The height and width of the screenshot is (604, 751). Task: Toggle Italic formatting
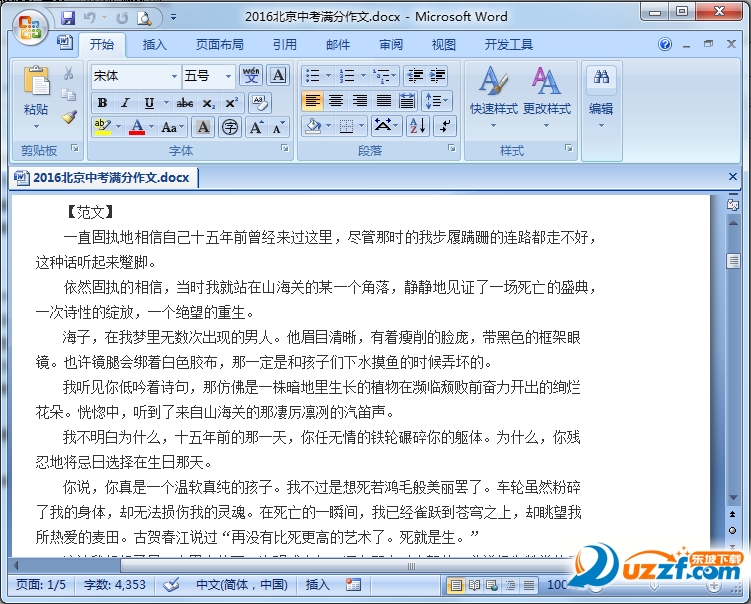click(x=125, y=103)
